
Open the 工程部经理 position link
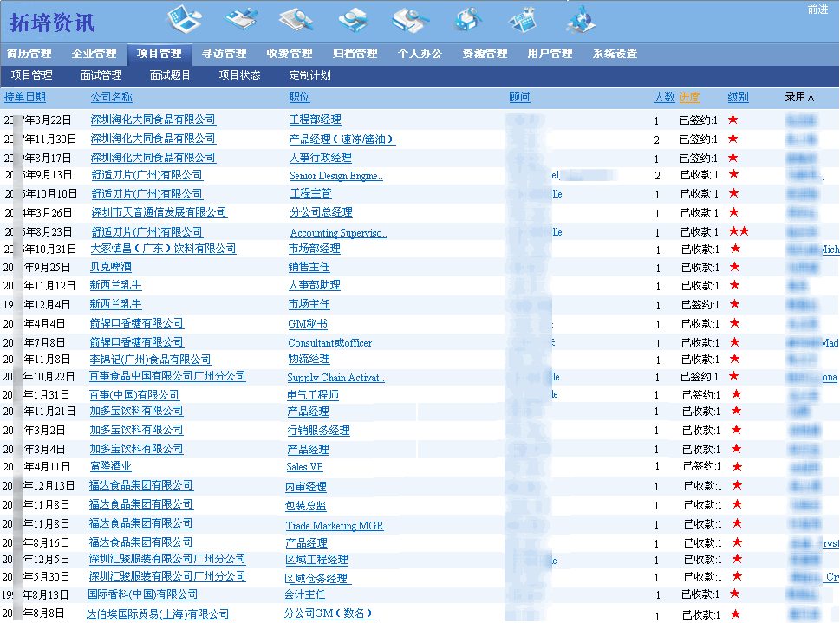(x=316, y=120)
